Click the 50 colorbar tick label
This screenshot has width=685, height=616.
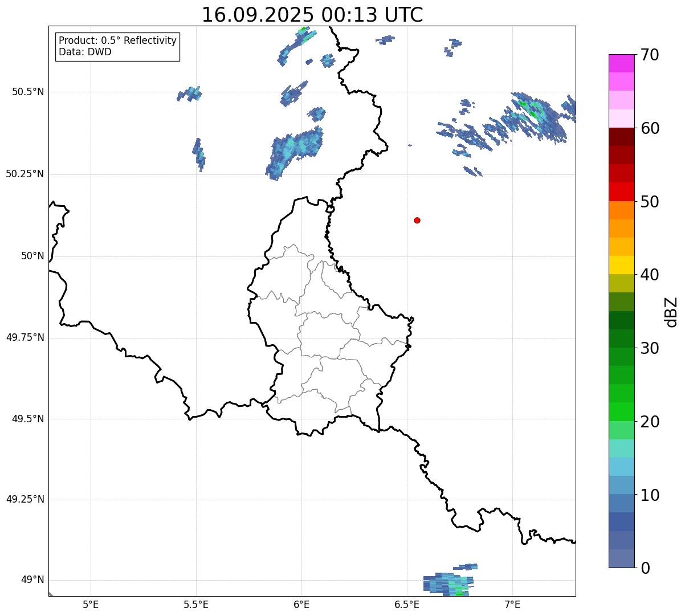tap(650, 202)
